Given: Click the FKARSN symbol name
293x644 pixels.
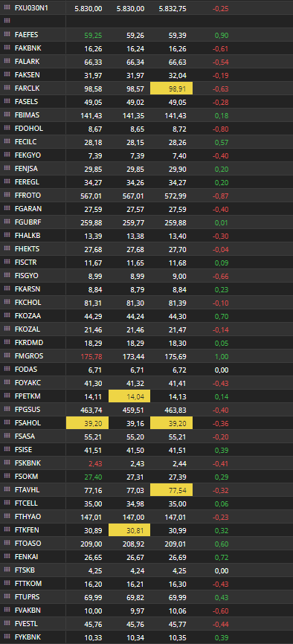Looking at the screenshot, I should point(27,289).
